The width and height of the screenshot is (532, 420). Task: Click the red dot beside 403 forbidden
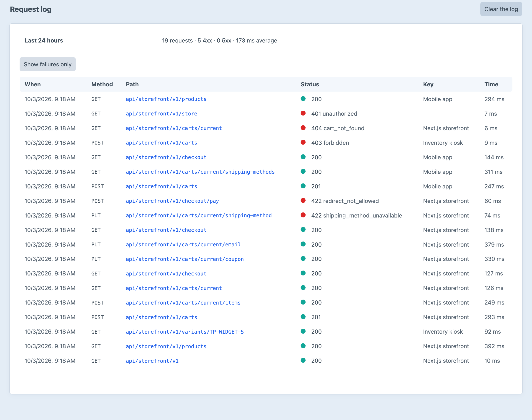click(x=303, y=142)
